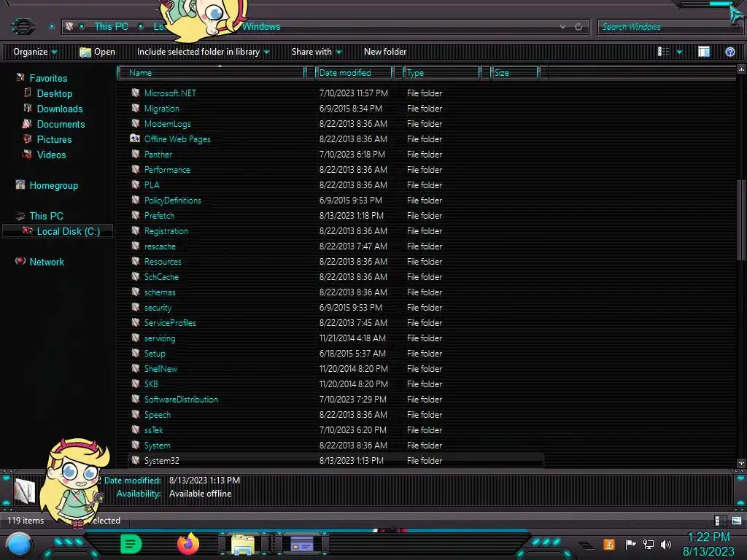Open Desktop in Favorites
This screenshot has height=560, width=747.
(54, 93)
